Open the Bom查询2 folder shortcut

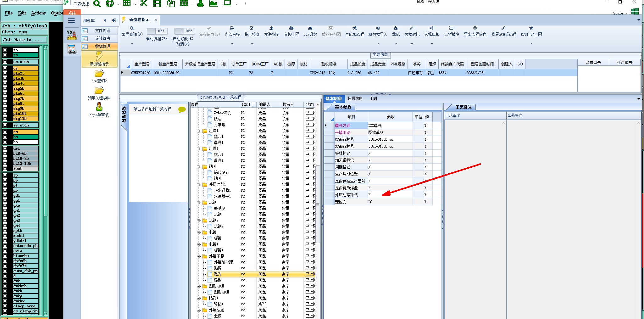[99, 76]
